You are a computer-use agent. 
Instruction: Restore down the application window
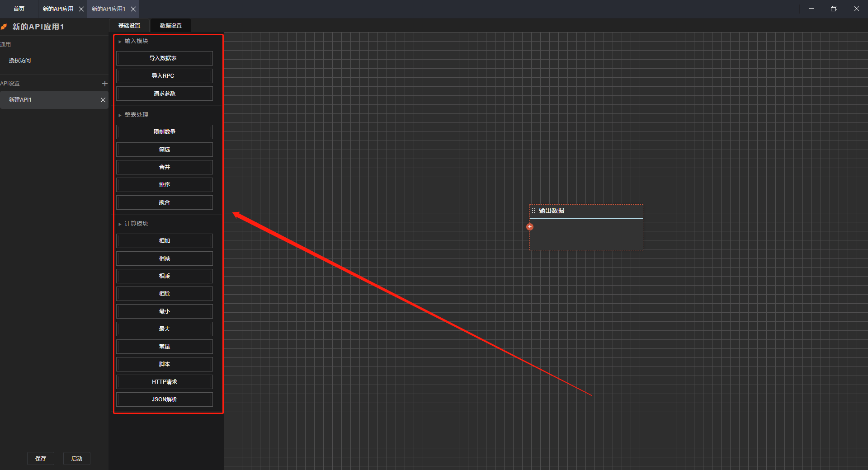pos(834,9)
